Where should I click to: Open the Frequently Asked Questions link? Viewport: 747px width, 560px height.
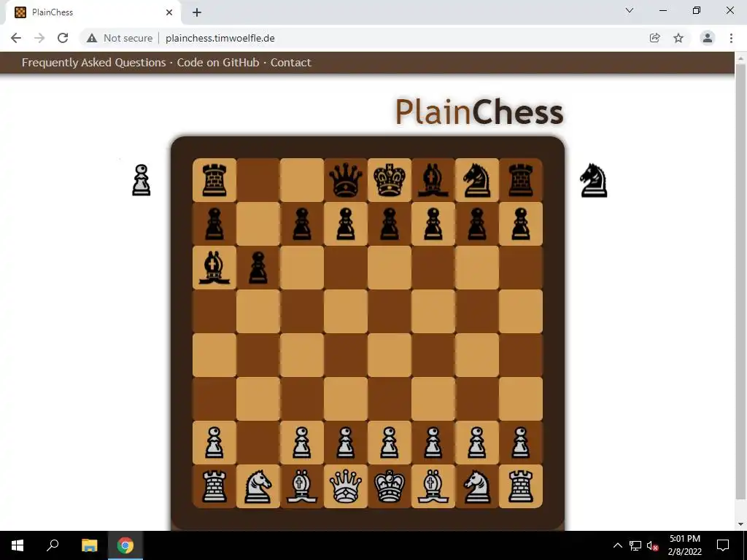pos(94,63)
